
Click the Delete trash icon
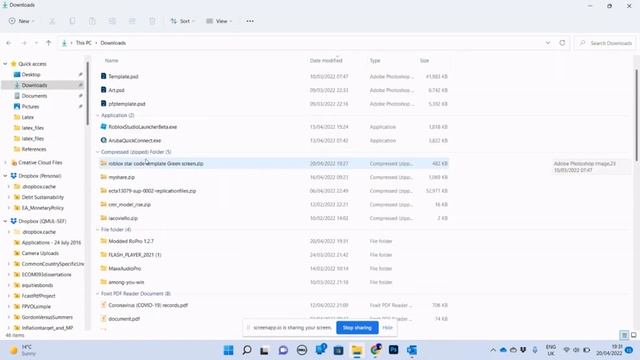coord(152,21)
